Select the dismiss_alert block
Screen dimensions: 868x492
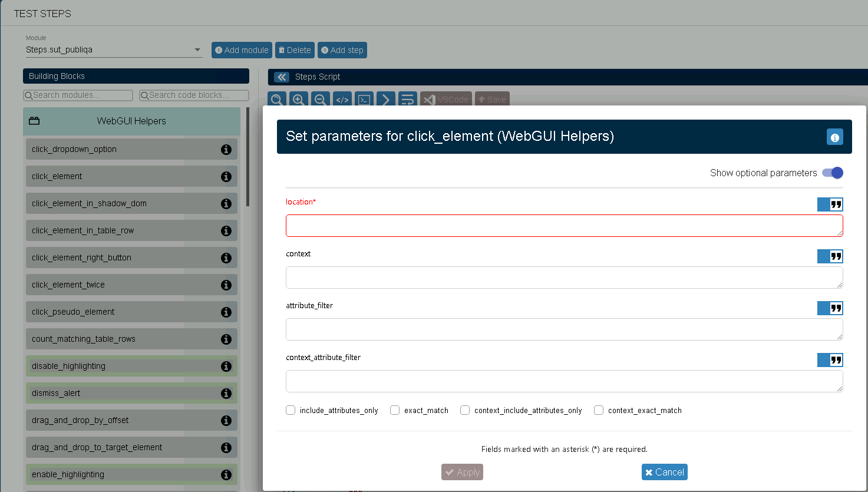[131, 394]
